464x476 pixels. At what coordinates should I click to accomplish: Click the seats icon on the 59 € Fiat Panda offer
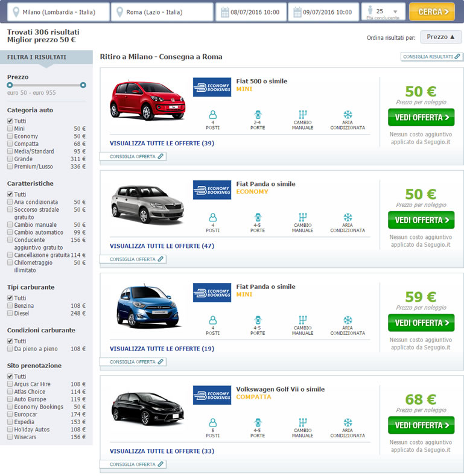(x=213, y=320)
